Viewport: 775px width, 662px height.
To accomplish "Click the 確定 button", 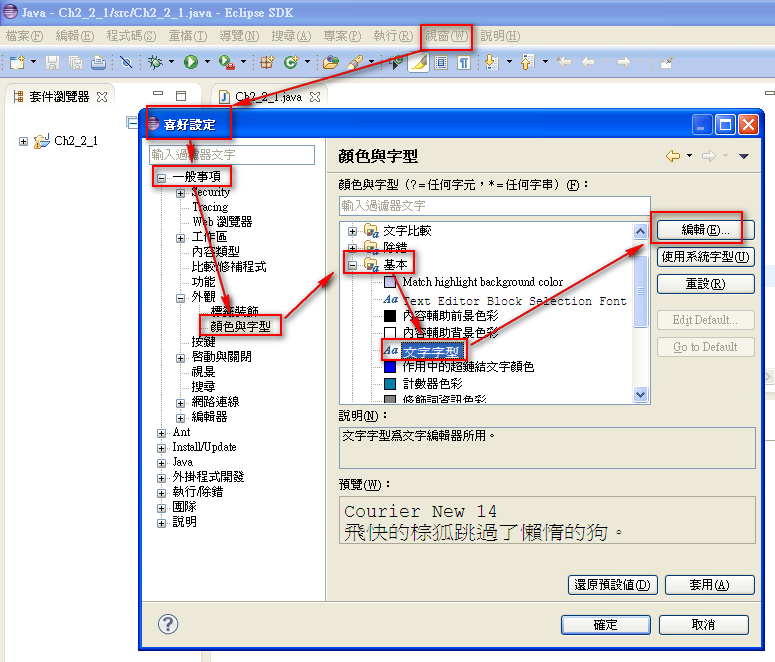I will [605, 625].
